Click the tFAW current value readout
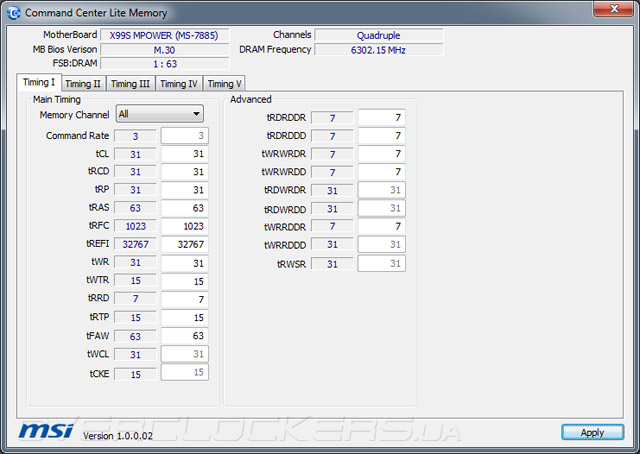The height and width of the screenshot is (454, 640). pyautogui.click(x=135, y=336)
